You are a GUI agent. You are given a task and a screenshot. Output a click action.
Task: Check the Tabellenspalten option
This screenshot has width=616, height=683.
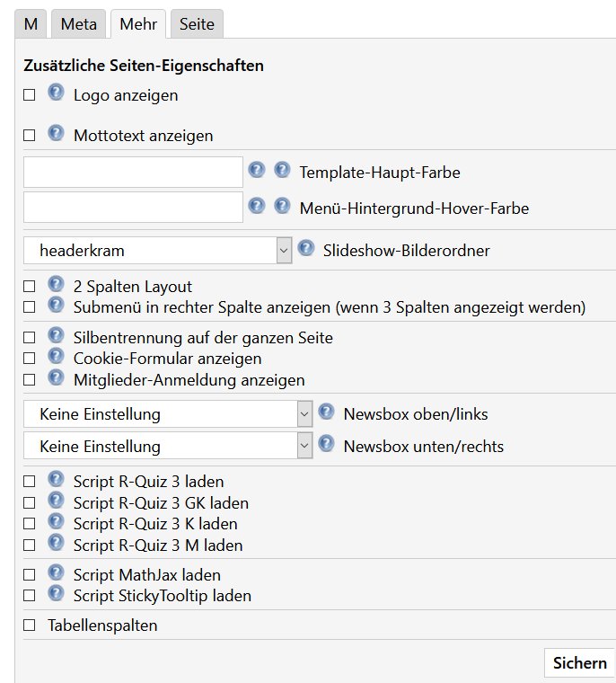pyautogui.click(x=29, y=625)
